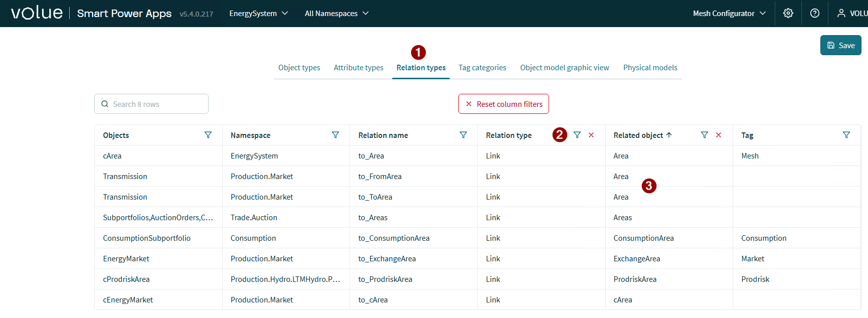
Task: Sort by Related object column header
Action: click(x=638, y=135)
